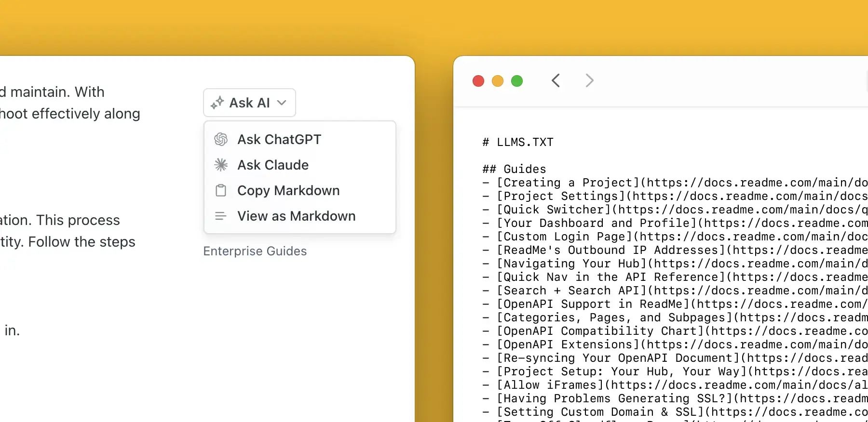Click 'Your Dashboard and Profile' line
This screenshot has width=868, height=422.
click(675, 223)
